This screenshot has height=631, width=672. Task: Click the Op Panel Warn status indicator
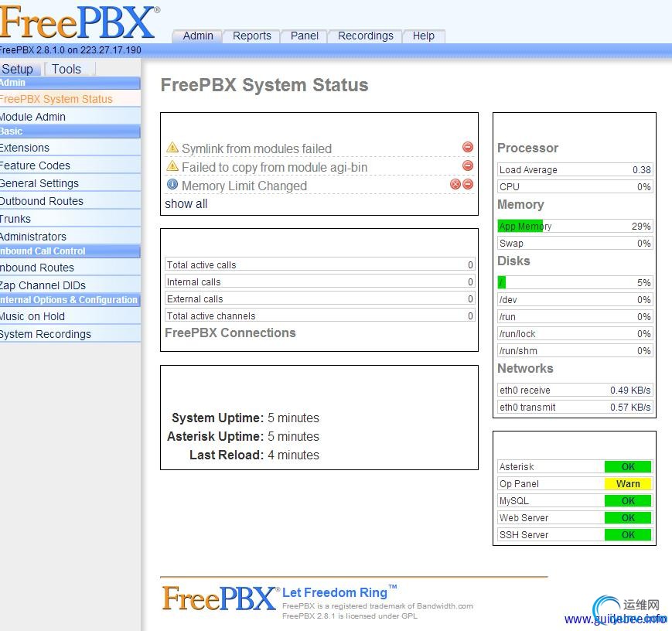628,484
